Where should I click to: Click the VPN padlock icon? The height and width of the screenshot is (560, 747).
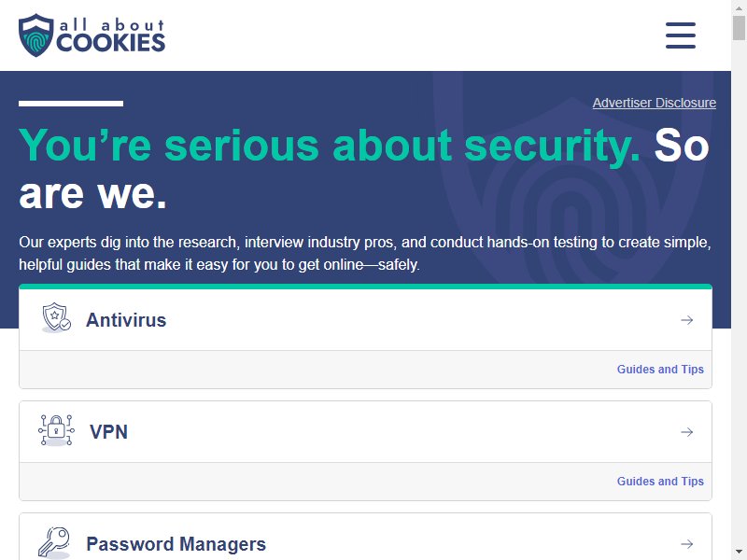56,430
